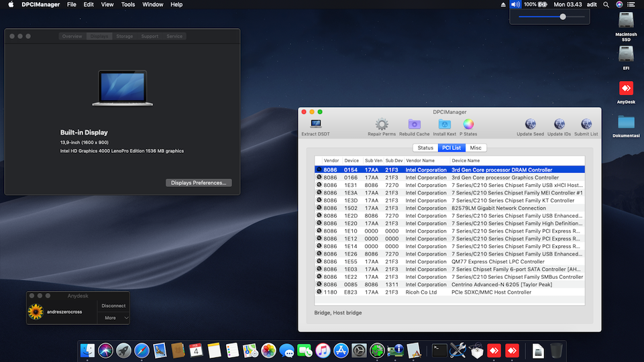
Task: Select the 82579LM Gigabit Network Connection row
Action: pos(449,208)
